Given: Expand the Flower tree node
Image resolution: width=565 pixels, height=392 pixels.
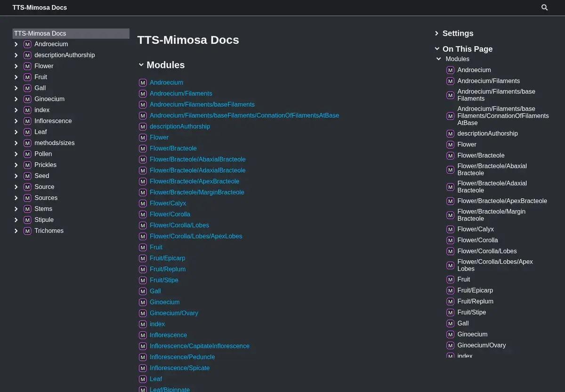Looking at the screenshot, I should click(x=16, y=66).
